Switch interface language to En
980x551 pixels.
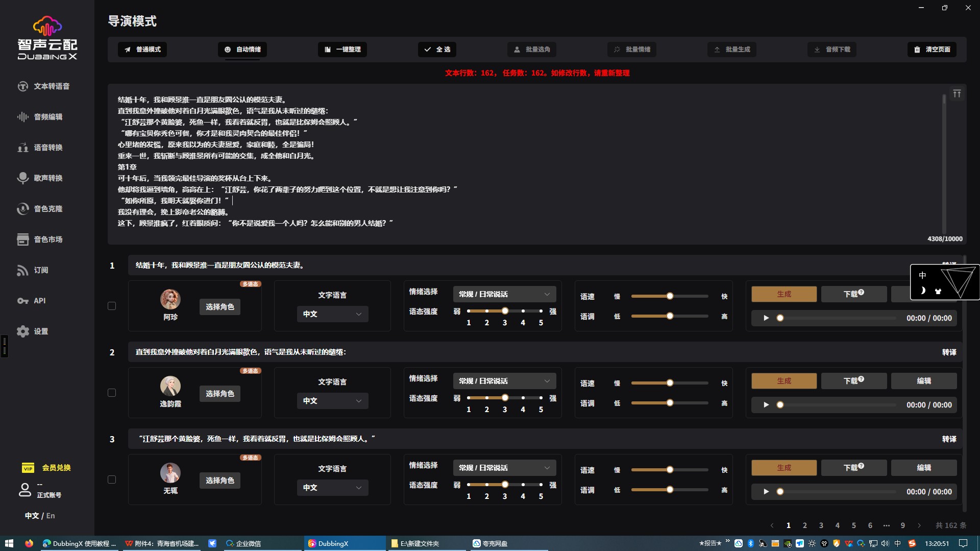[x=51, y=516]
